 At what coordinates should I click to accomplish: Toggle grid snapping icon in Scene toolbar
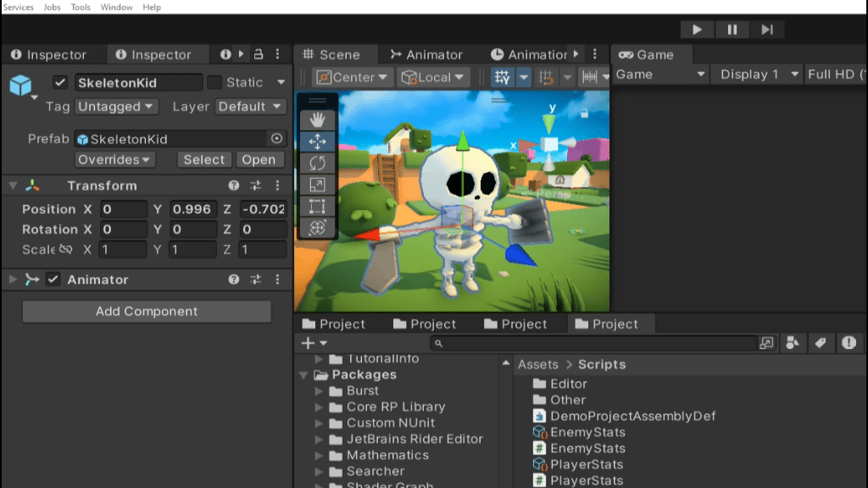pos(546,77)
